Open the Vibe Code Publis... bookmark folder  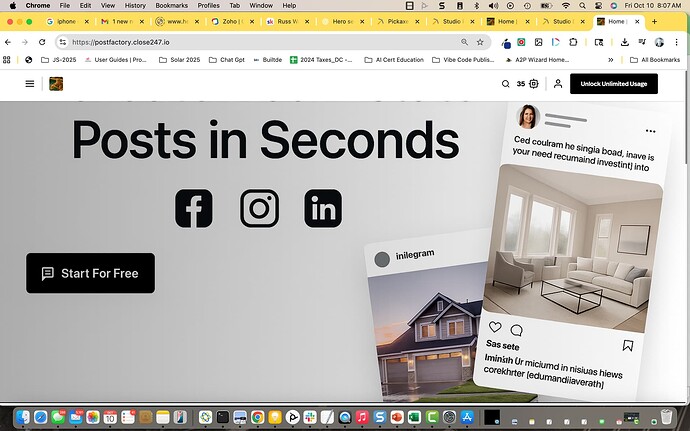[x=463, y=60]
